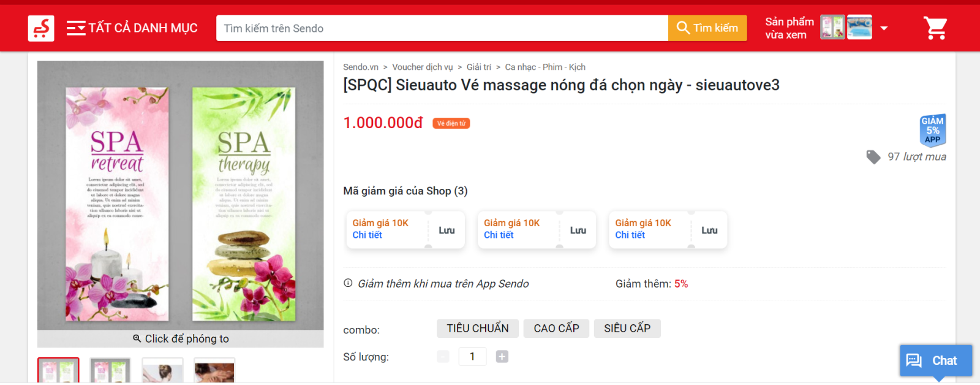Expand the recently viewed products dropdown arrow
This screenshot has width=980, height=385.
point(884,28)
